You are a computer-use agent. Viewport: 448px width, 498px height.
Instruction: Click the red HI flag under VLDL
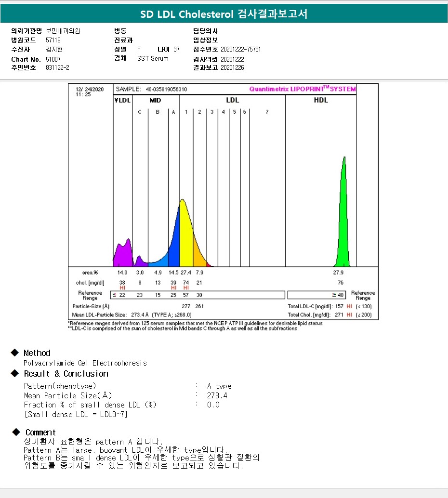click(122, 288)
